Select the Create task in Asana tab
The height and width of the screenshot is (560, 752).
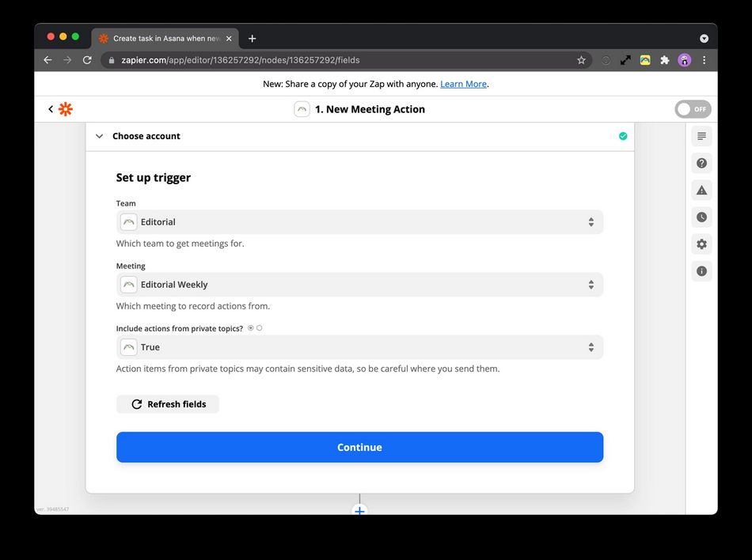165,38
